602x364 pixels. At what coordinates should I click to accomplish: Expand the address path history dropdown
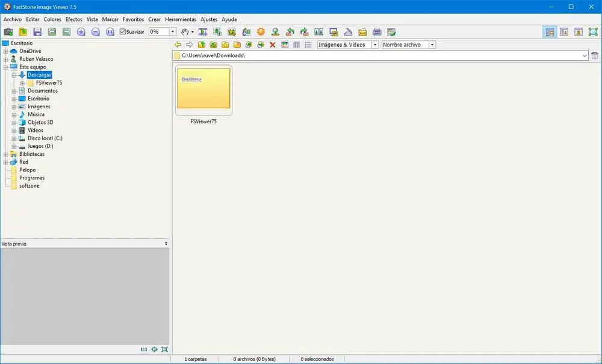pyautogui.click(x=585, y=55)
